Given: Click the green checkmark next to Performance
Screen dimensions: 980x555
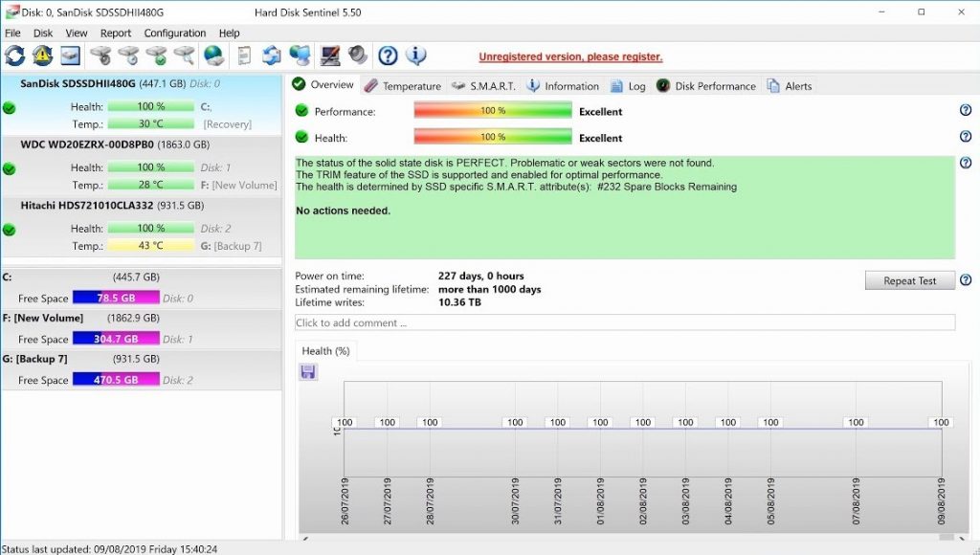Looking at the screenshot, I should 304,111.
